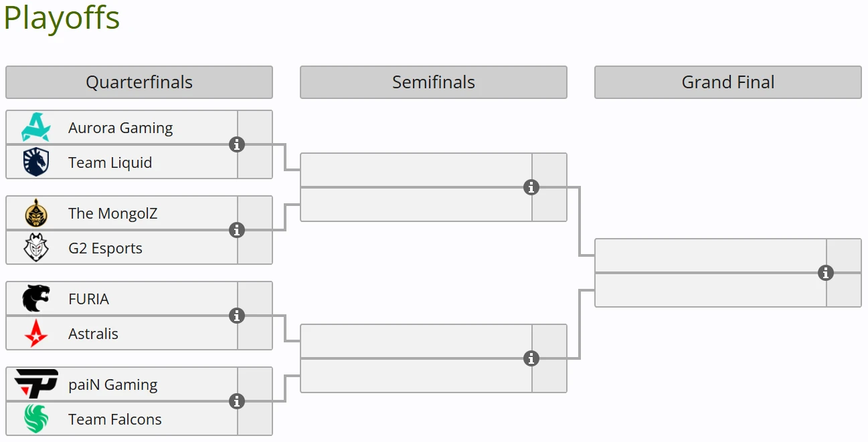The width and height of the screenshot is (868, 442).
Task: Show FURIA vs Astralis match details
Action: coord(237,316)
